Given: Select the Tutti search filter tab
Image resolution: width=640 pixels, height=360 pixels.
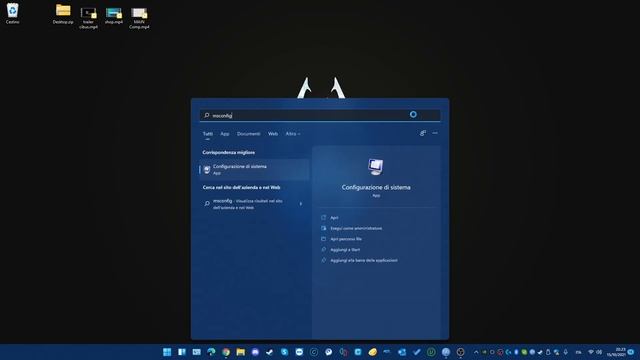Looking at the screenshot, I should [x=208, y=134].
